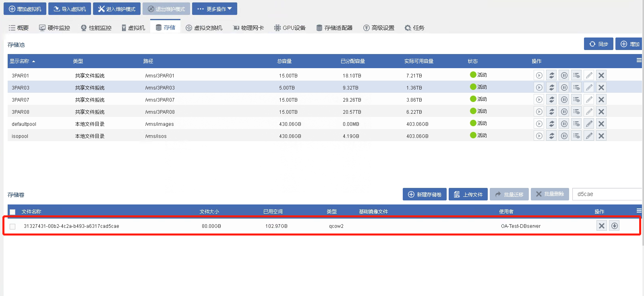The height and width of the screenshot is (296, 644).
Task: Click the 同步 button for storage pools
Action: coord(598,44)
